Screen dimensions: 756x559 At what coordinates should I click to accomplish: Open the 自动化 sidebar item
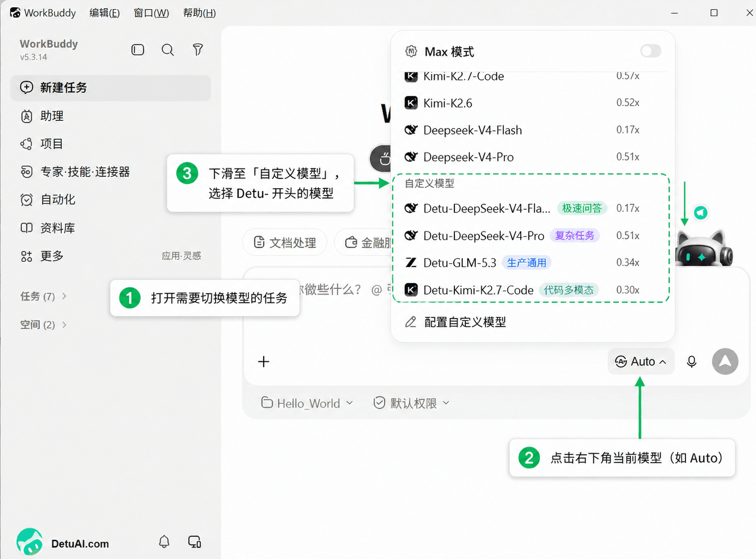click(x=110, y=200)
